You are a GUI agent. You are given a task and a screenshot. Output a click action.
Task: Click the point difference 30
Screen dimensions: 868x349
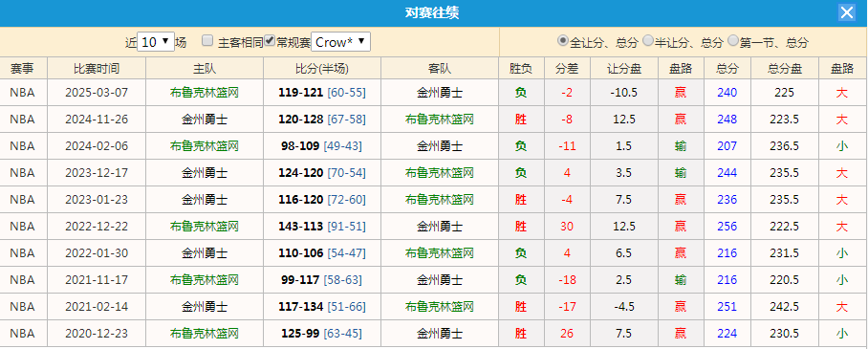pos(567,227)
